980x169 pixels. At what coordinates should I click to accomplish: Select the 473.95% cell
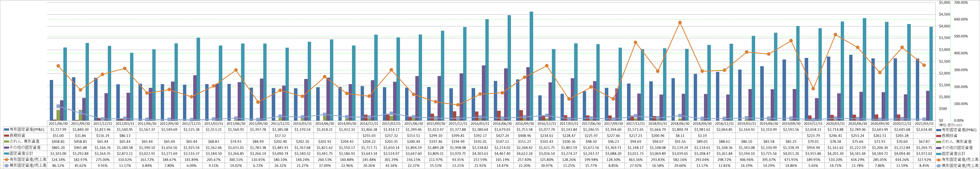click(791, 160)
